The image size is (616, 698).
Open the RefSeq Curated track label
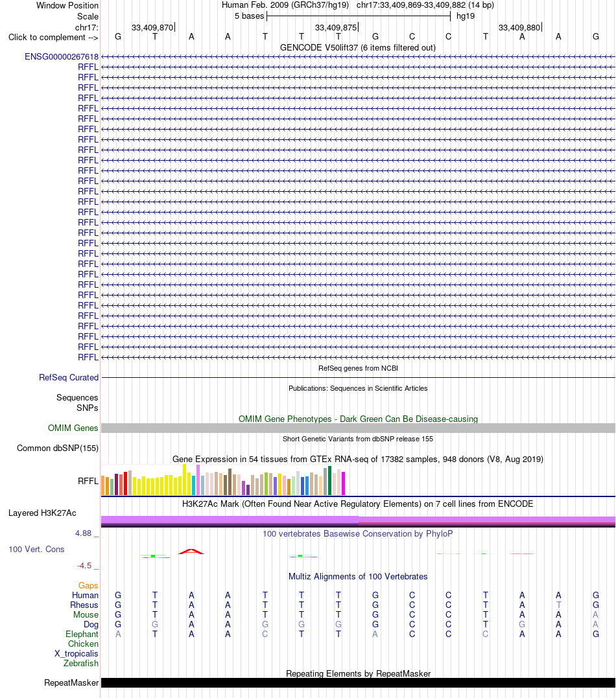[x=69, y=377]
